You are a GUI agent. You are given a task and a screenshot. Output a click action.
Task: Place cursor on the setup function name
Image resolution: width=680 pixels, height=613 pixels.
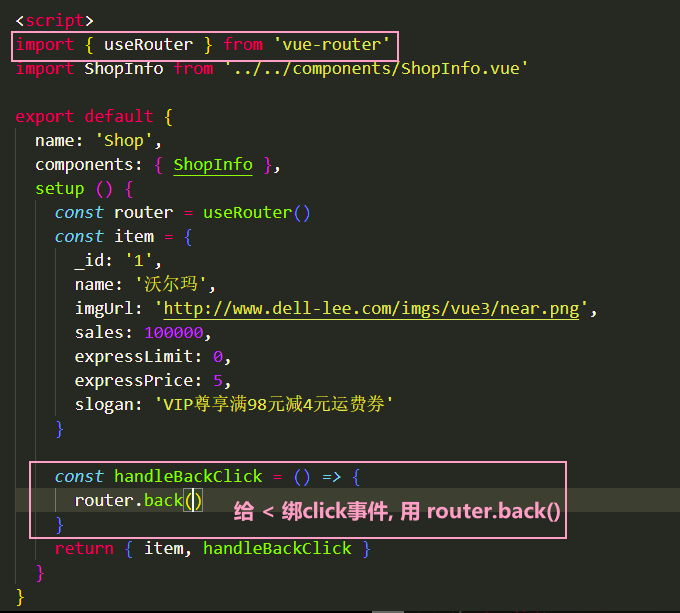[x=60, y=189]
